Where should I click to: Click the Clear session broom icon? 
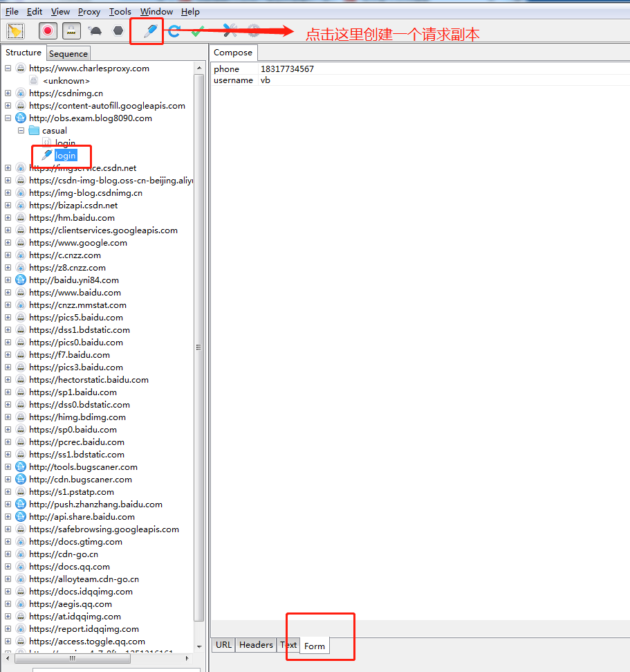pos(15,31)
